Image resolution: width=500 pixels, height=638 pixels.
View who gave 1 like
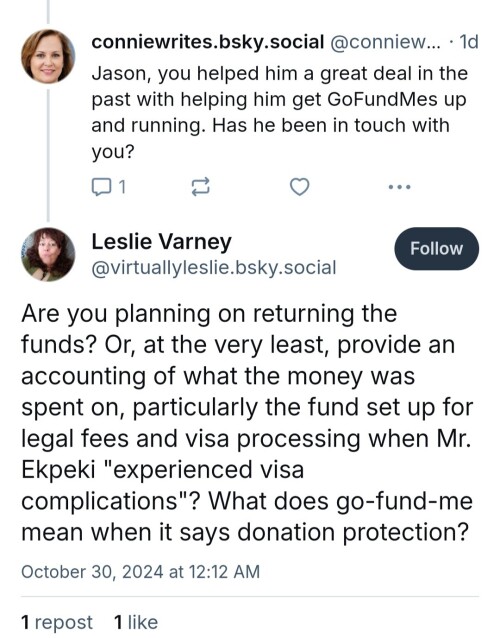pyautogui.click(x=136, y=622)
